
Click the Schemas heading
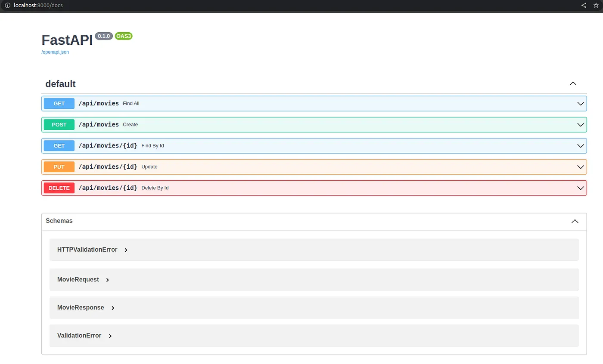(x=59, y=221)
